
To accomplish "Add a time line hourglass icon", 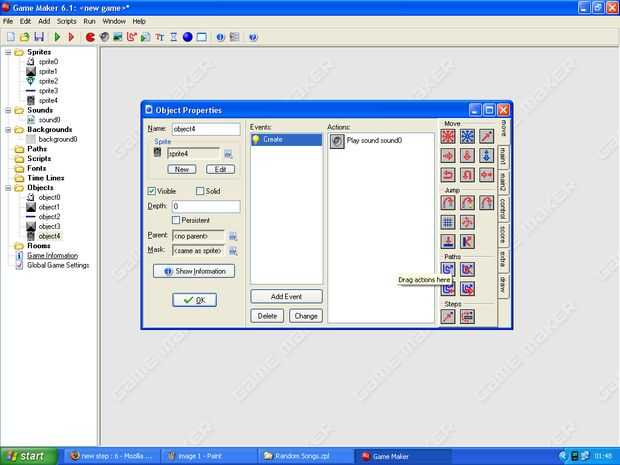I will point(174,37).
